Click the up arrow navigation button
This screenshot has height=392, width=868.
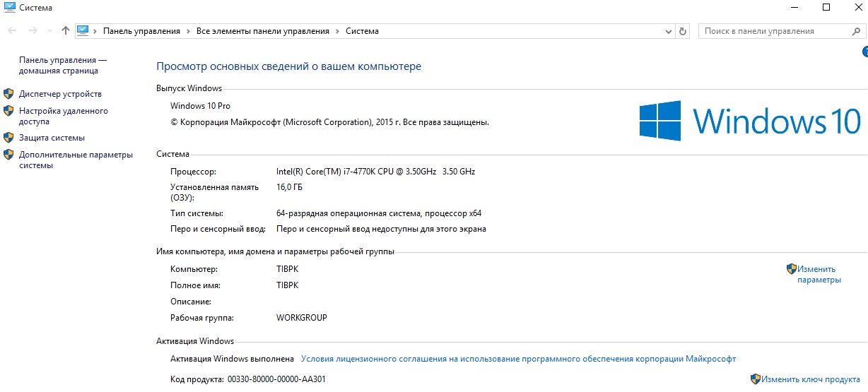[x=66, y=31]
